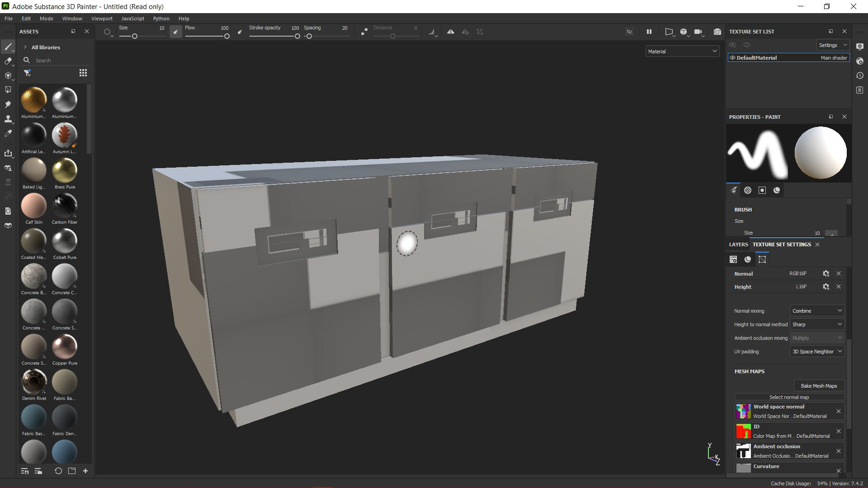Toggle the symmetry tool icon
This screenshot has height=488, width=868.
click(451, 31)
